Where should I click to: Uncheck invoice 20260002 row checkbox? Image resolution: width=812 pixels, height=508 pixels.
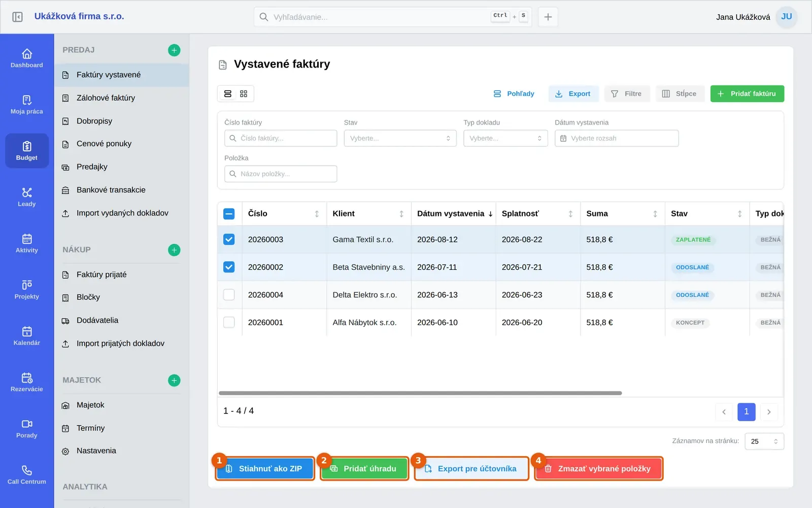(x=229, y=267)
